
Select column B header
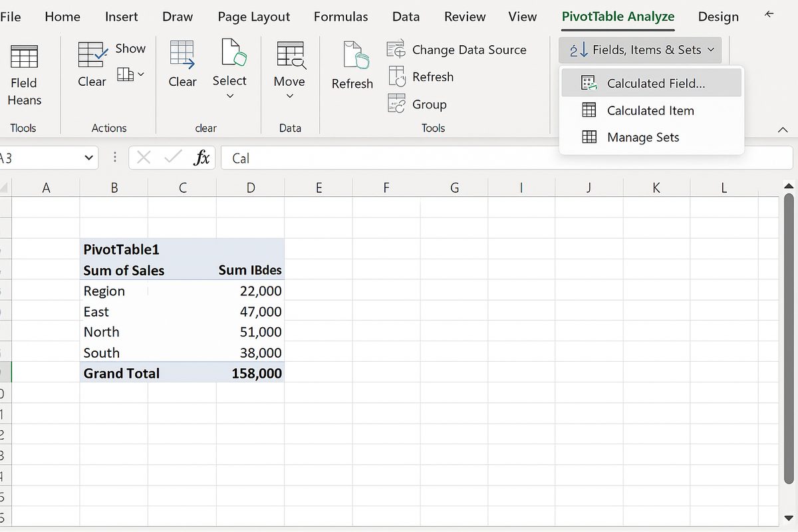114,188
